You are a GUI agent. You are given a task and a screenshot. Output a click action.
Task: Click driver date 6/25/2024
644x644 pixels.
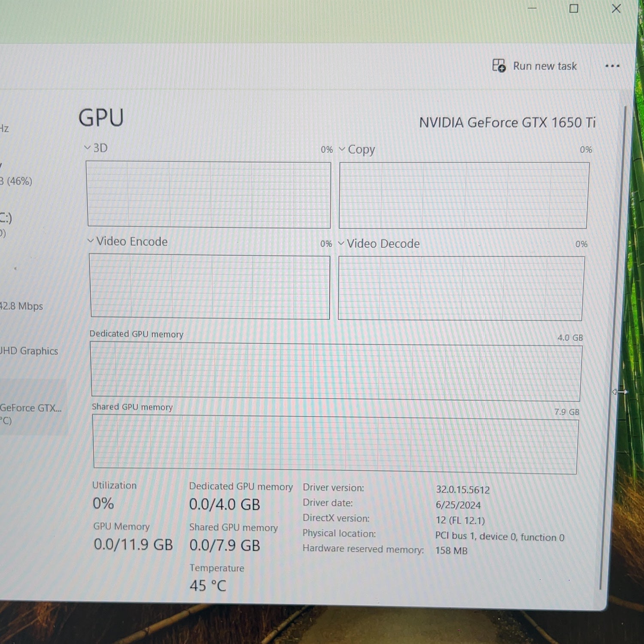tap(458, 505)
